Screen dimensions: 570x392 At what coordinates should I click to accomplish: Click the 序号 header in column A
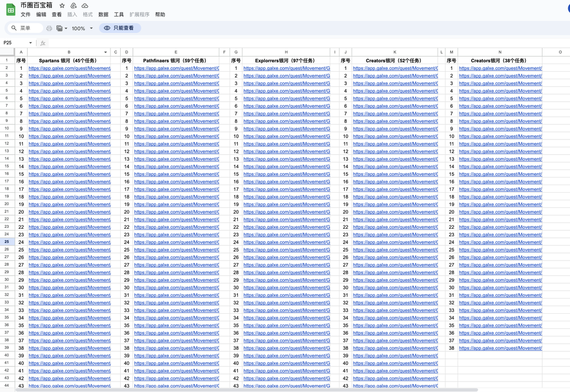point(21,60)
